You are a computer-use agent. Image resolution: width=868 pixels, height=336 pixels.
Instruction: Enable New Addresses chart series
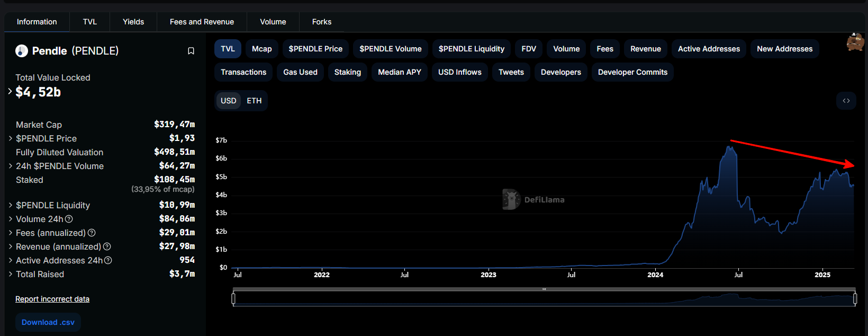(785, 49)
